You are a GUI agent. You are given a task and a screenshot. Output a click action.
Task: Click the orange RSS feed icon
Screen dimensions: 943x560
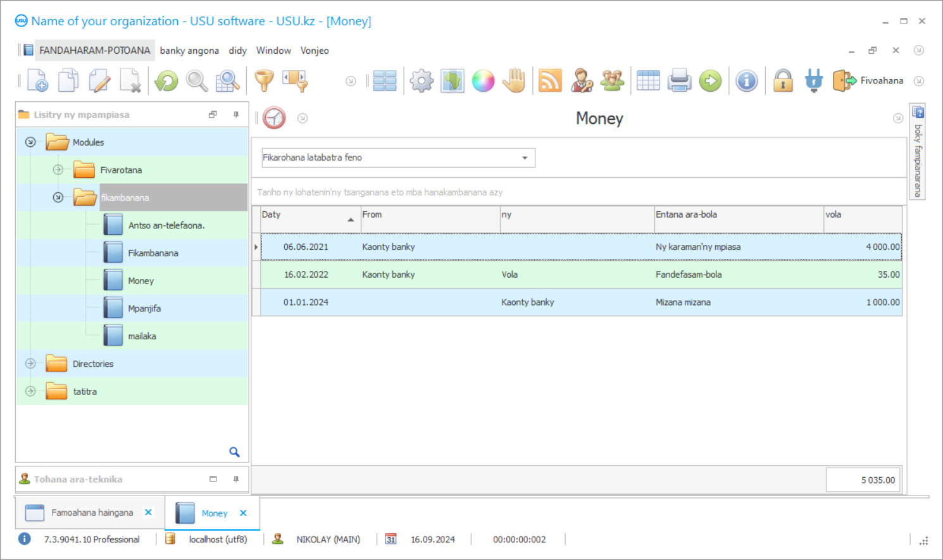(x=550, y=80)
